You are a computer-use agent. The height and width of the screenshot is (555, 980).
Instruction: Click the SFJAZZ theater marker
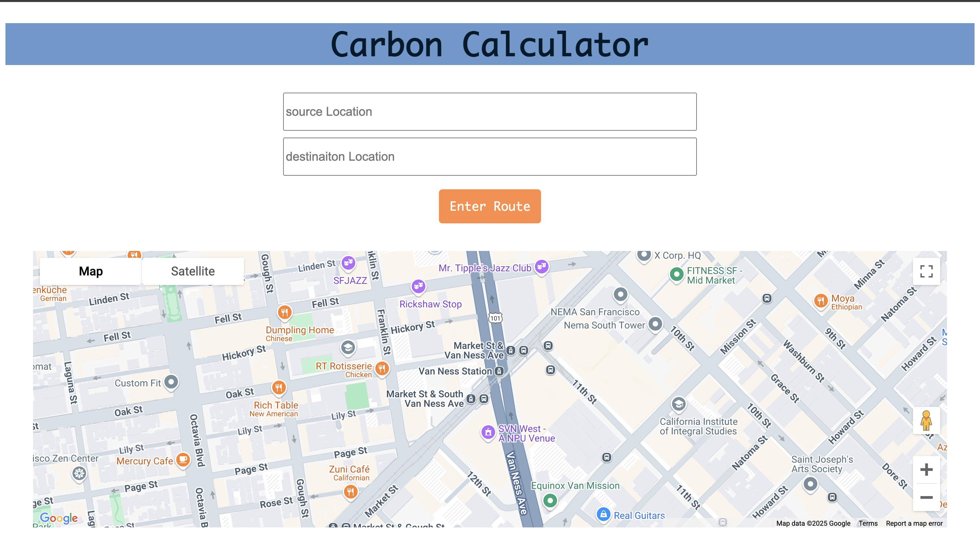348,263
